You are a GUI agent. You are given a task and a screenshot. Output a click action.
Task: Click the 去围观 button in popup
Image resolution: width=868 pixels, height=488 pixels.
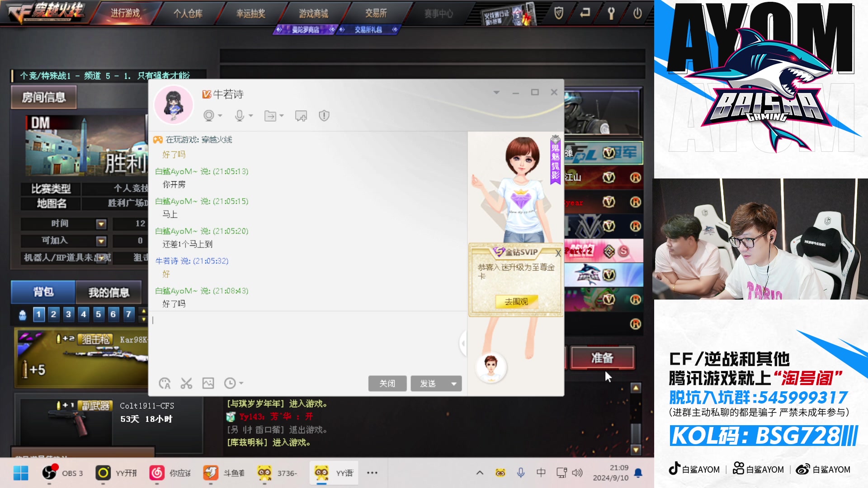[x=516, y=301]
